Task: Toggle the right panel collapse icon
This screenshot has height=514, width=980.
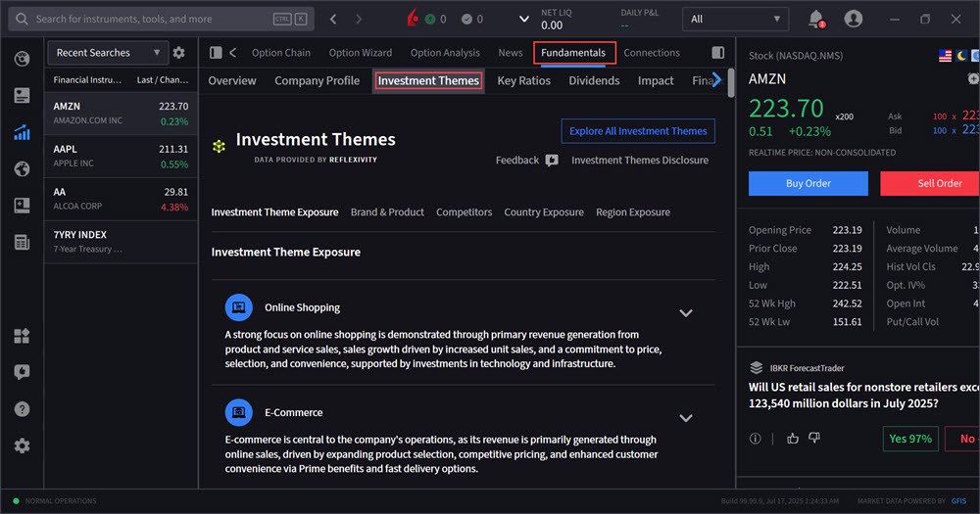Action: (x=717, y=53)
